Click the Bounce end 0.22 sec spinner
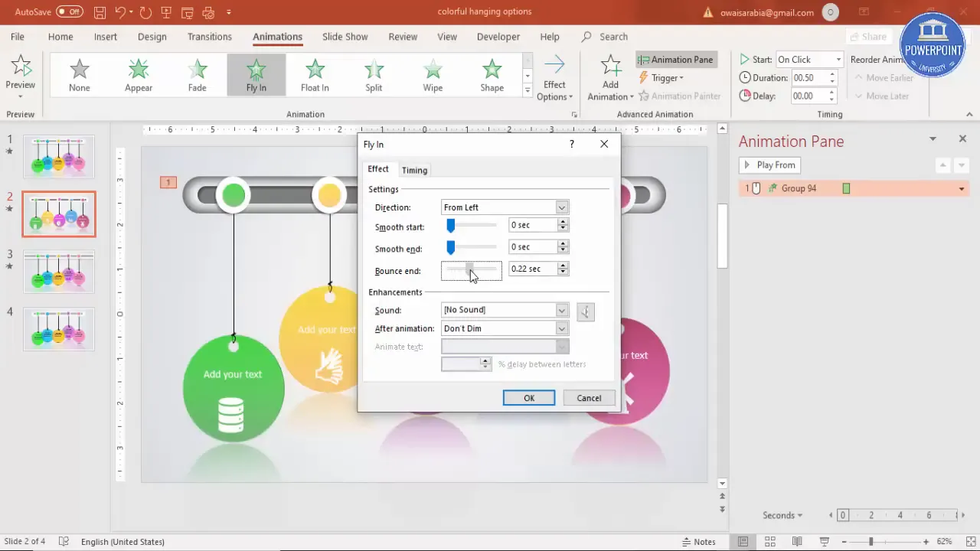This screenshot has height=551, width=980. point(563,269)
